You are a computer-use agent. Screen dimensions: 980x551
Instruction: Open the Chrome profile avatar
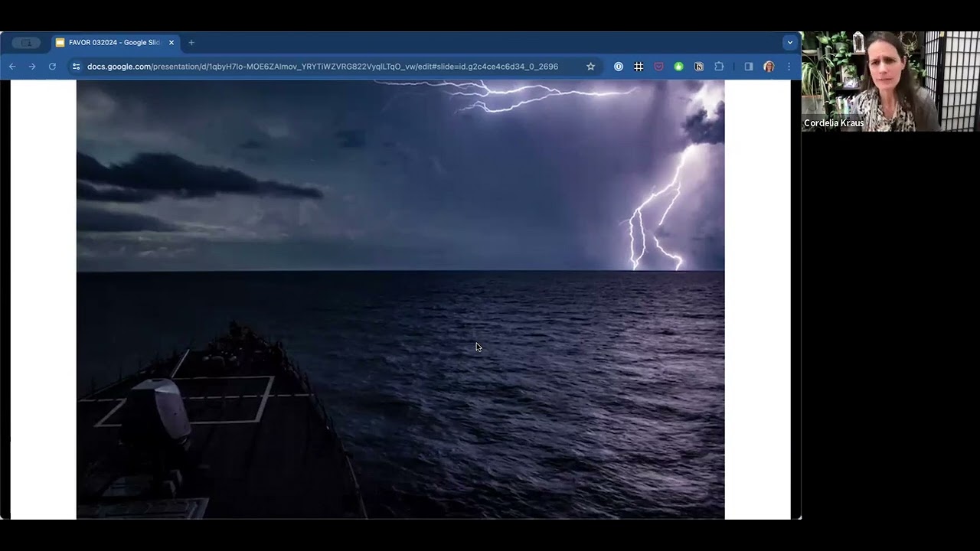pyautogui.click(x=769, y=67)
